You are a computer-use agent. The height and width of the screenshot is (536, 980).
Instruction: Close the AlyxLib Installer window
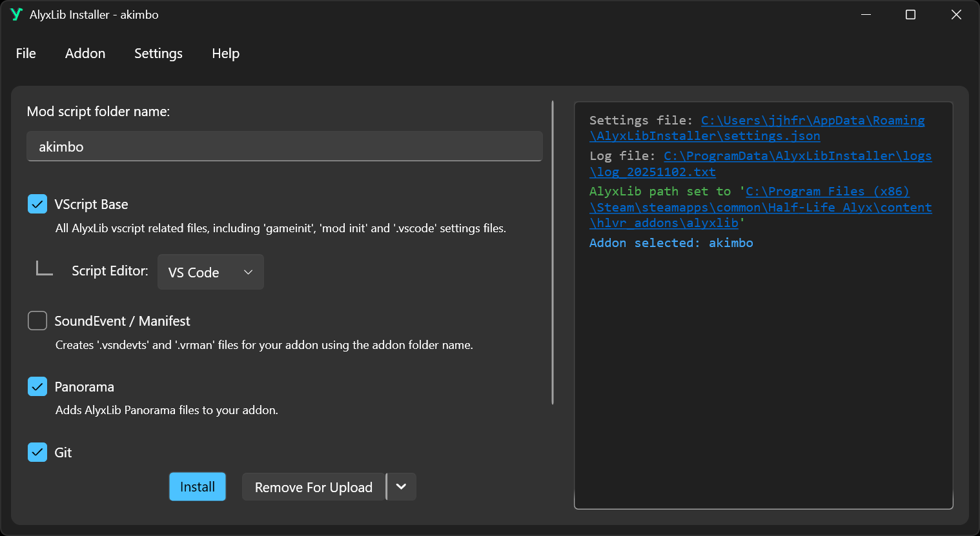tap(956, 14)
